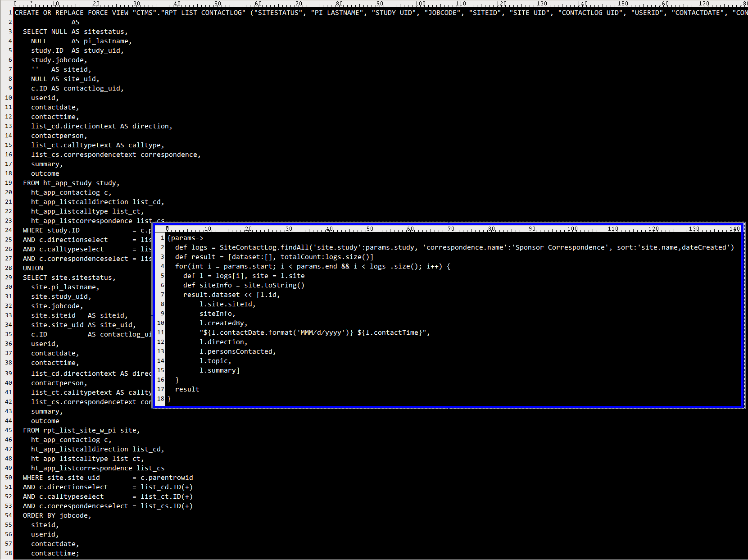Click the "site.siteid AS siteid," line
The width and height of the screenshot is (748, 560).
point(79,315)
